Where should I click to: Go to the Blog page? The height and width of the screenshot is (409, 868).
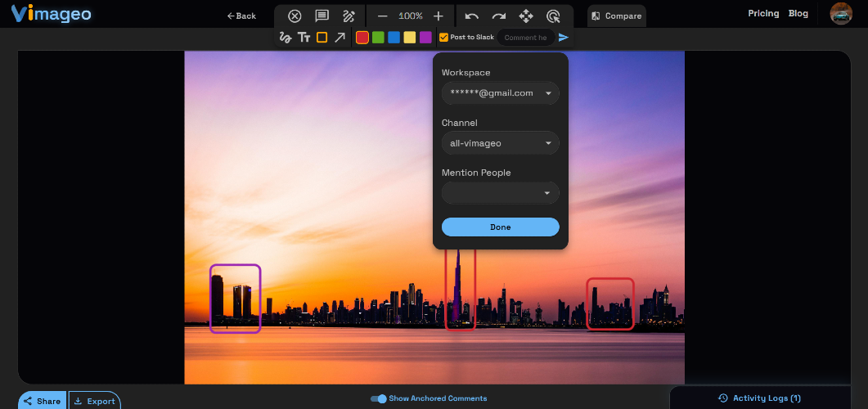tap(798, 14)
